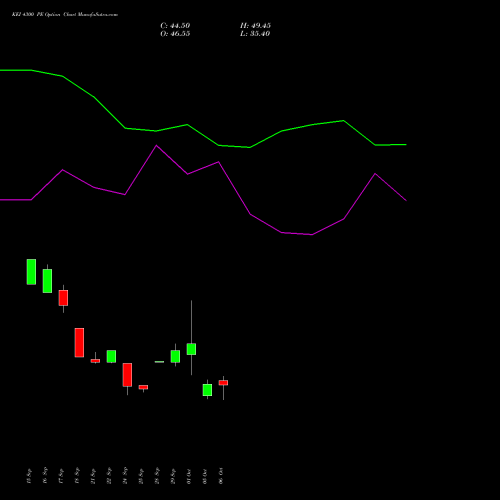Click the 24 Sep date label
The height and width of the screenshot is (500, 500).
pos(125,476)
